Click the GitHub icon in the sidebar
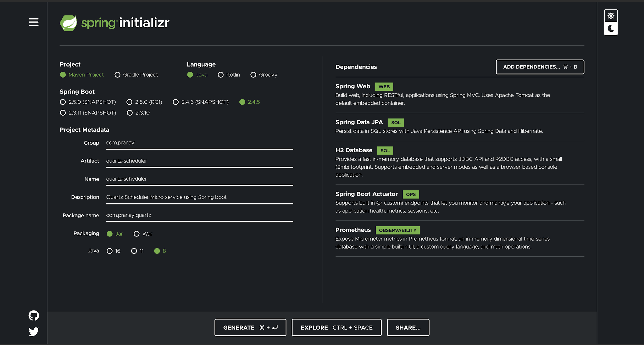 click(x=34, y=315)
